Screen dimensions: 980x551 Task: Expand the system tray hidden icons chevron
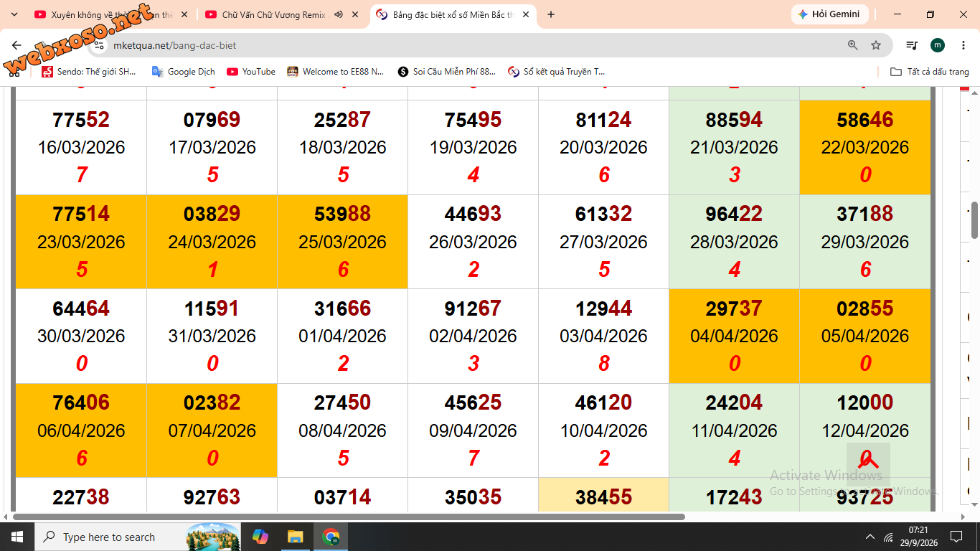[870, 537]
